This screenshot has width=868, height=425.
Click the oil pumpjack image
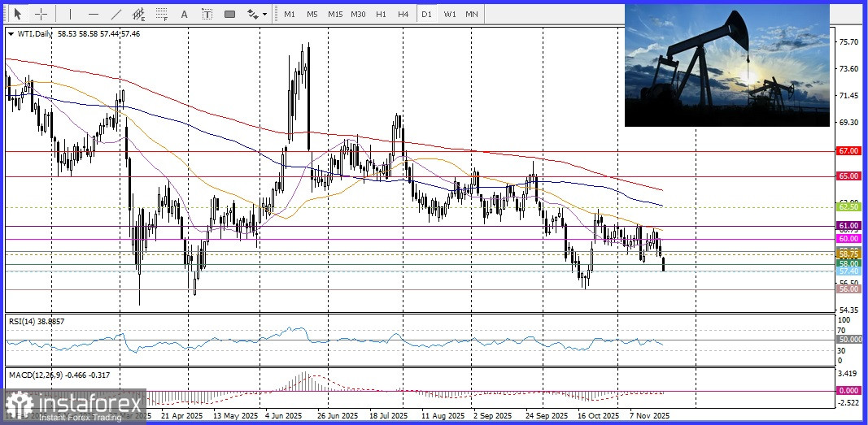726,65
